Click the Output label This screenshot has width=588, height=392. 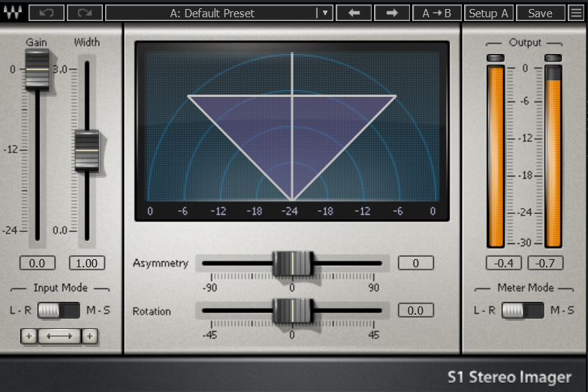coord(525,42)
